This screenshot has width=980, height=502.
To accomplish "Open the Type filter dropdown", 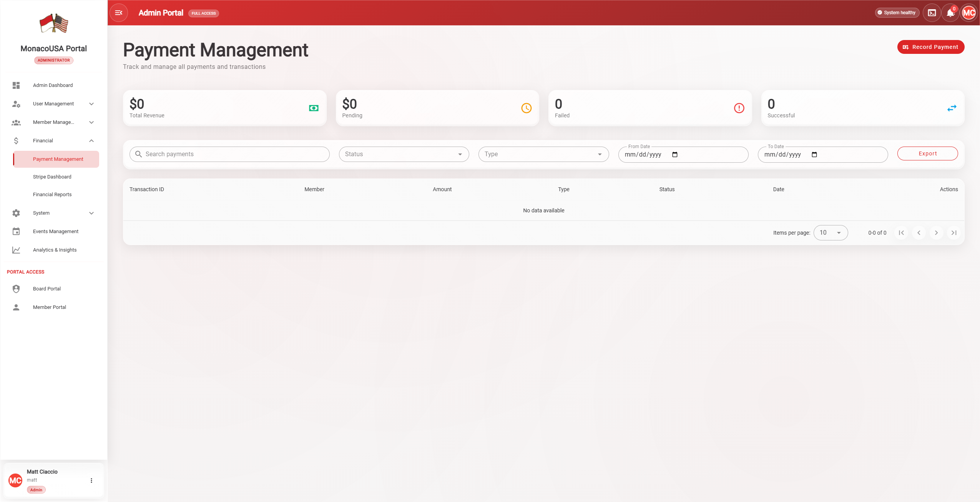I will [x=543, y=154].
